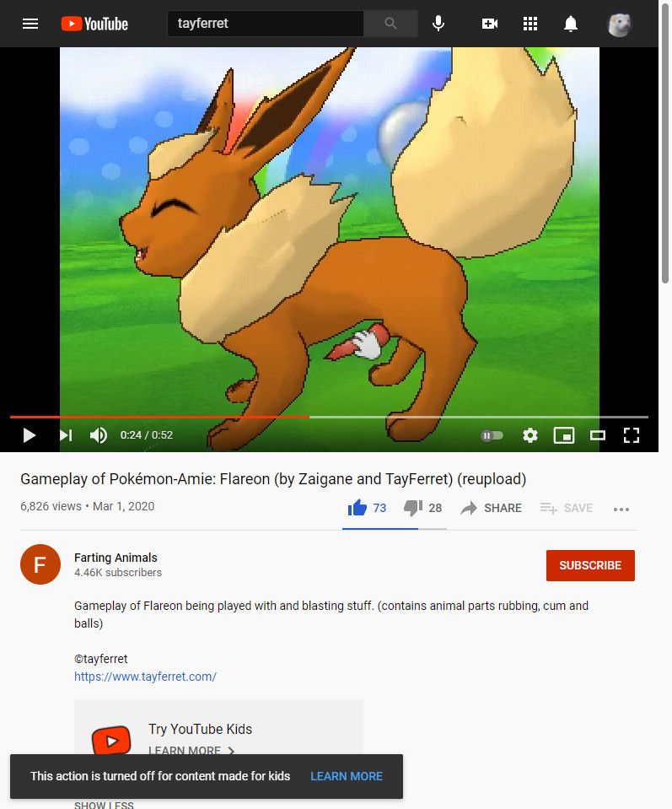Start voice search with microphone icon

pos(438,24)
